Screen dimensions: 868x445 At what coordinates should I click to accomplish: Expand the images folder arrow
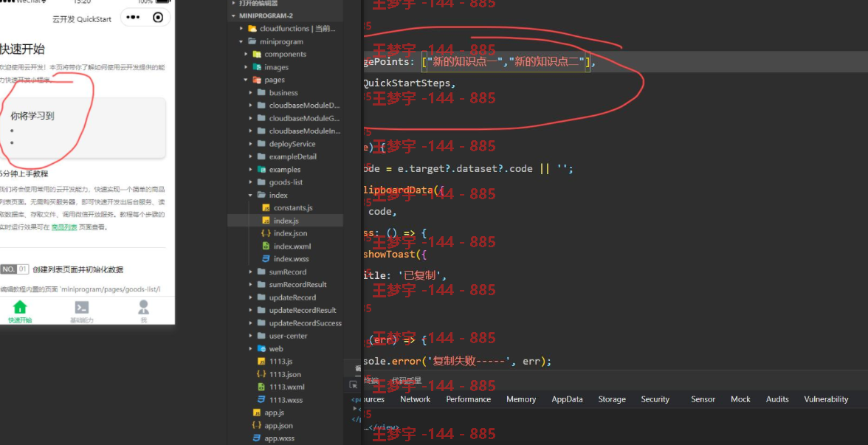coord(246,67)
